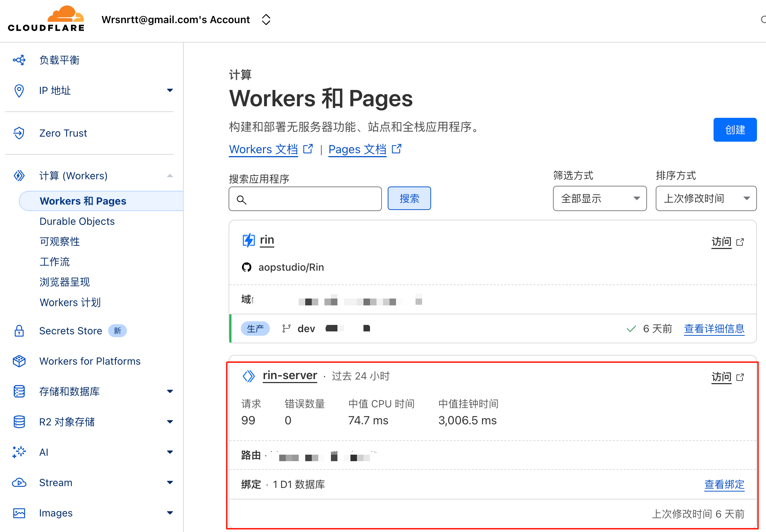This screenshot has height=532, width=766.
Task: Open 负载平衡 in the sidebar
Action: click(59, 60)
